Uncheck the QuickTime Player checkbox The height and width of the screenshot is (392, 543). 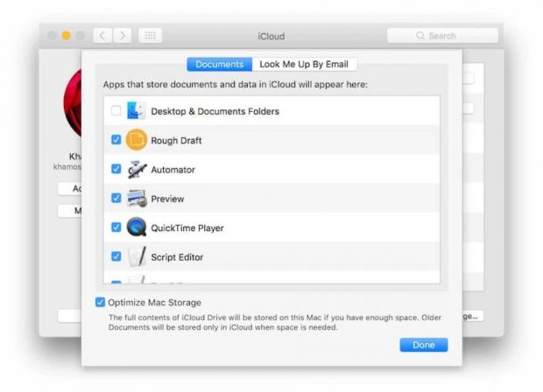[116, 227]
